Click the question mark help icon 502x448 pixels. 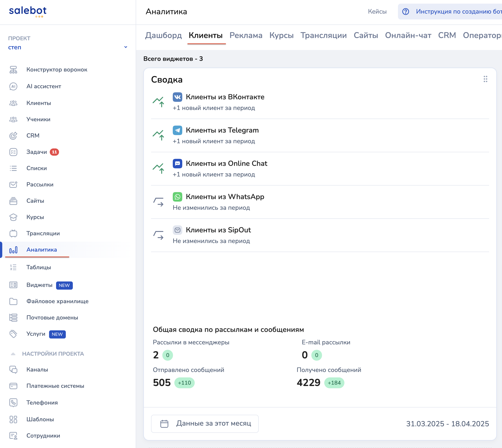[x=406, y=12]
